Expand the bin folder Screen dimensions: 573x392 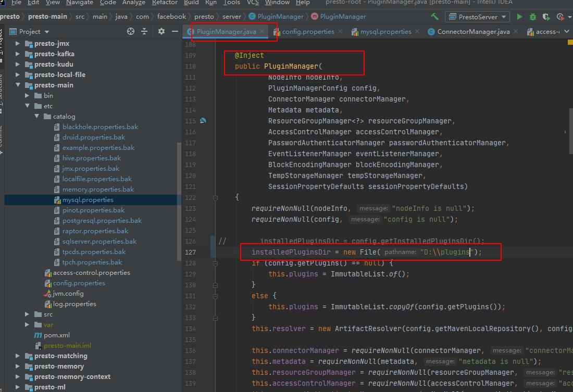point(27,95)
